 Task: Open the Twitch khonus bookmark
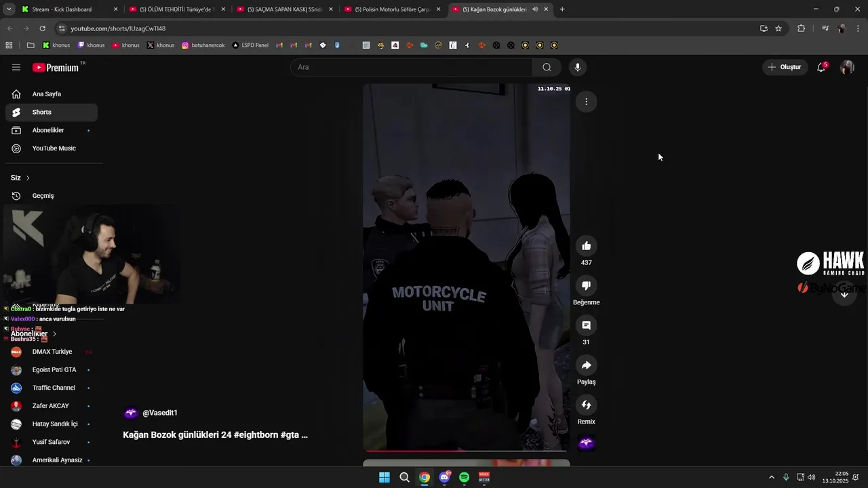click(x=91, y=45)
